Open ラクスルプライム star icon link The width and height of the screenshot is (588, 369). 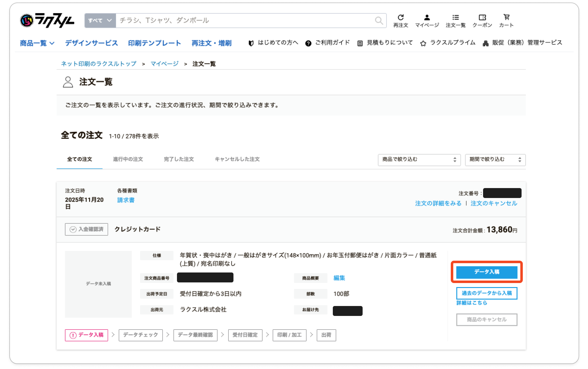pos(448,43)
